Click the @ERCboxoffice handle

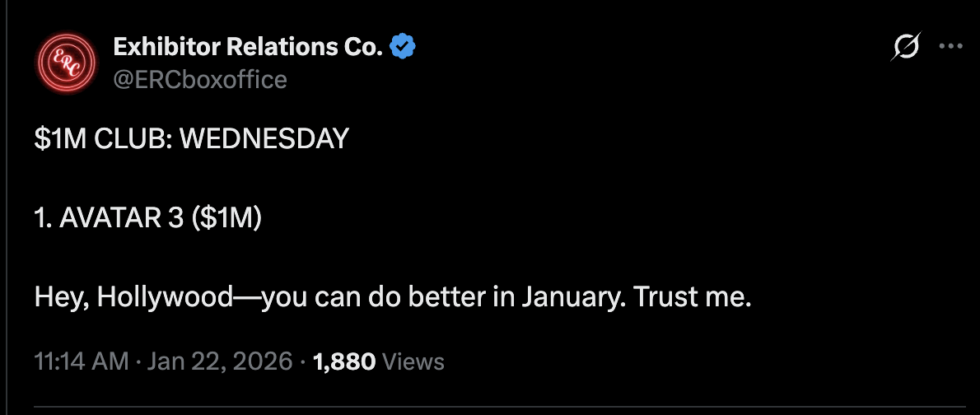click(x=199, y=79)
